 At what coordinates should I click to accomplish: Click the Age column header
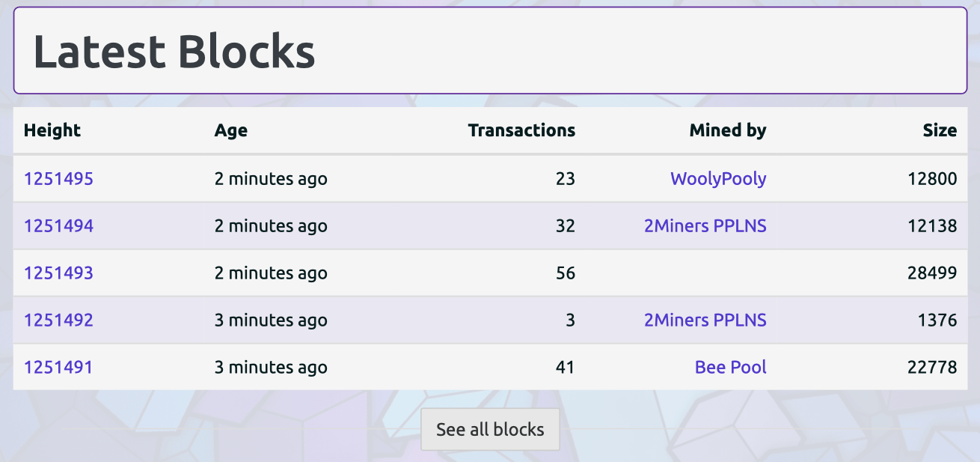pyautogui.click(x=231, y=130)
